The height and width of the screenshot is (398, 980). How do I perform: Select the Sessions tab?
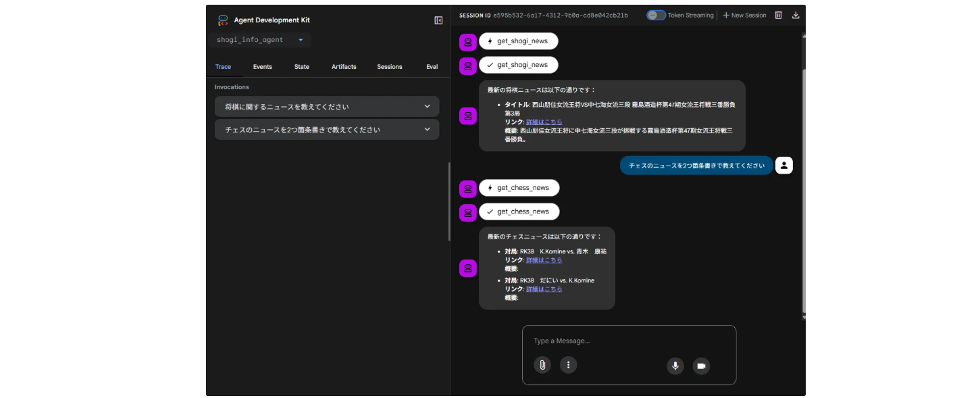pyautogui.click(x=389, y=67)
